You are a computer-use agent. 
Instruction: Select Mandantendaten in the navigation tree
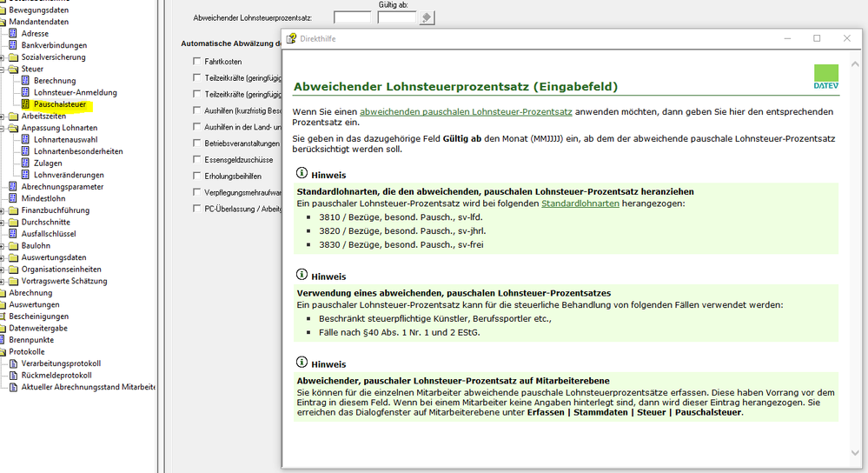point(39,22)
